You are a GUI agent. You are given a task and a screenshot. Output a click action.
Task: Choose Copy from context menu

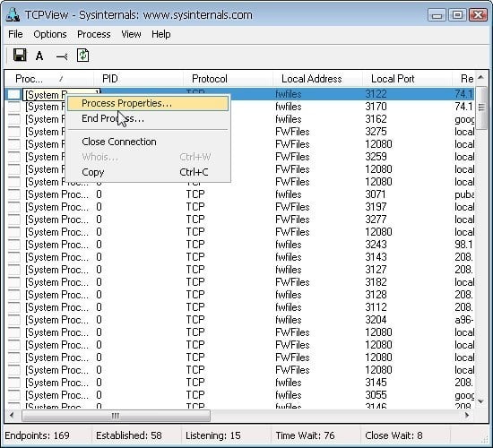coord(148,172)
